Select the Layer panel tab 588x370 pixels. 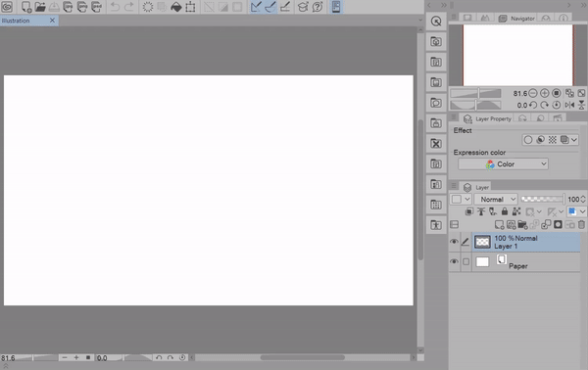coord(476,187)
